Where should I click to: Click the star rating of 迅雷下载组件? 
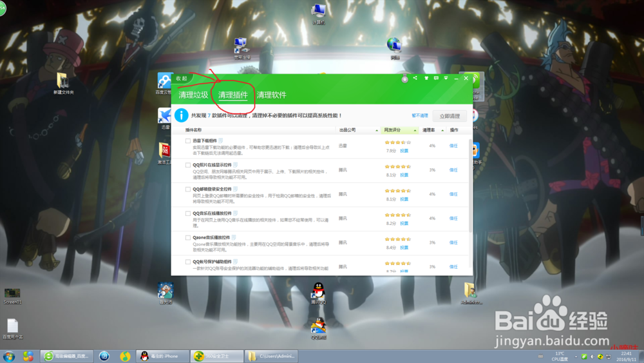(397, 142)
